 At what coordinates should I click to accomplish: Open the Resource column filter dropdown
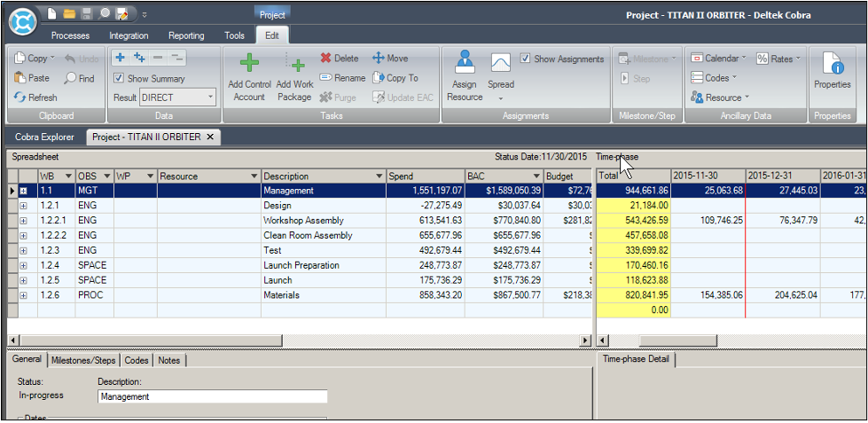254,176
